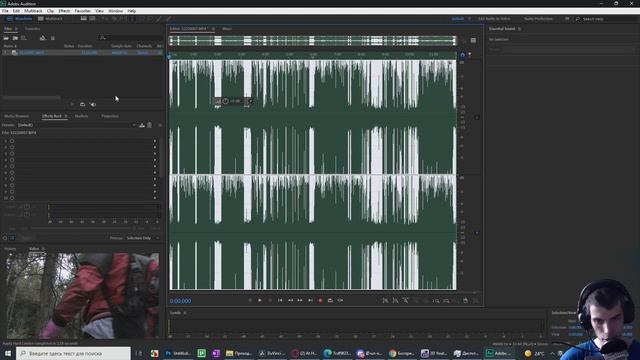640x360 pixels.
Task: Click Move Playhead to Next button
Action: click(x=310, y=300)
